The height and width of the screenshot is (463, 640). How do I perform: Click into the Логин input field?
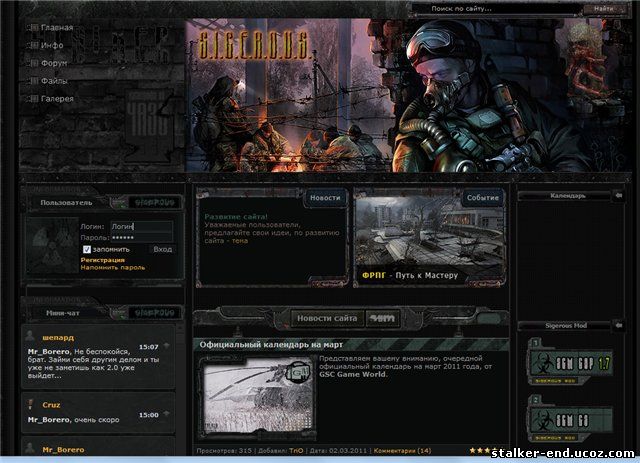[x=141, y=227]
